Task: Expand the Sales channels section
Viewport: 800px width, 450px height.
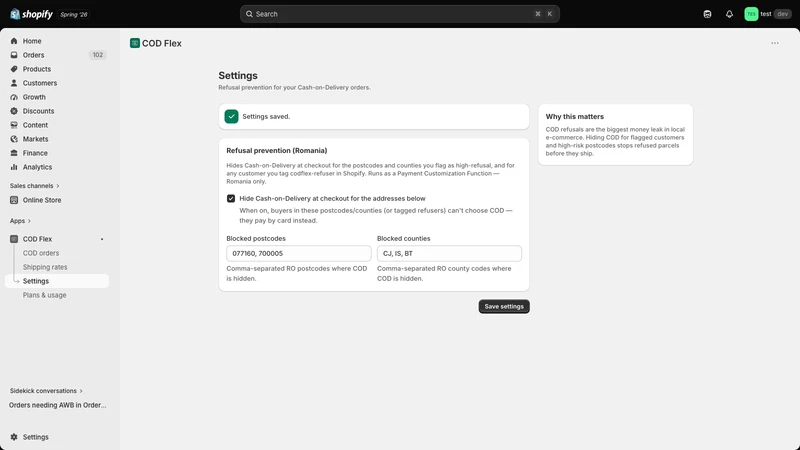Action: [34, 186]
